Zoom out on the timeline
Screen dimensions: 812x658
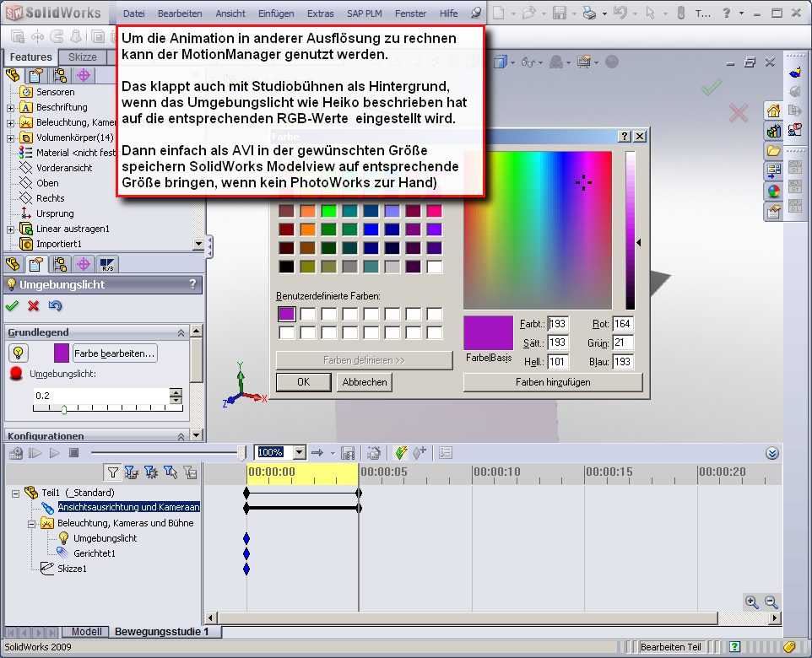tap(771, 602)
